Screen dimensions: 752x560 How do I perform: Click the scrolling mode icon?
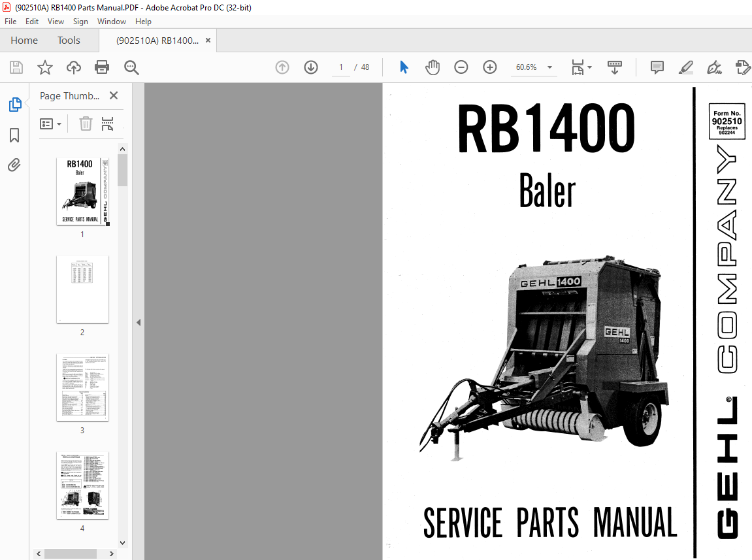(614, 67)
